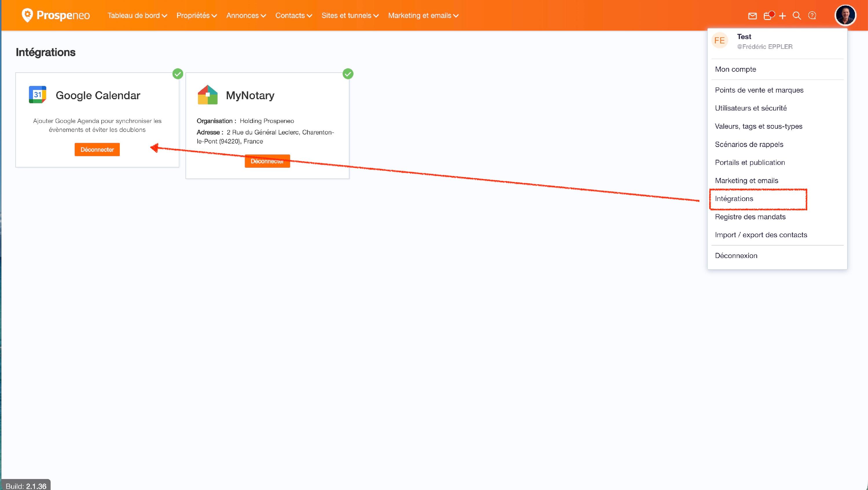Screen dimensions: 868x490
Task: Click the green check on MyNotary card
Action: coord(348,74)
